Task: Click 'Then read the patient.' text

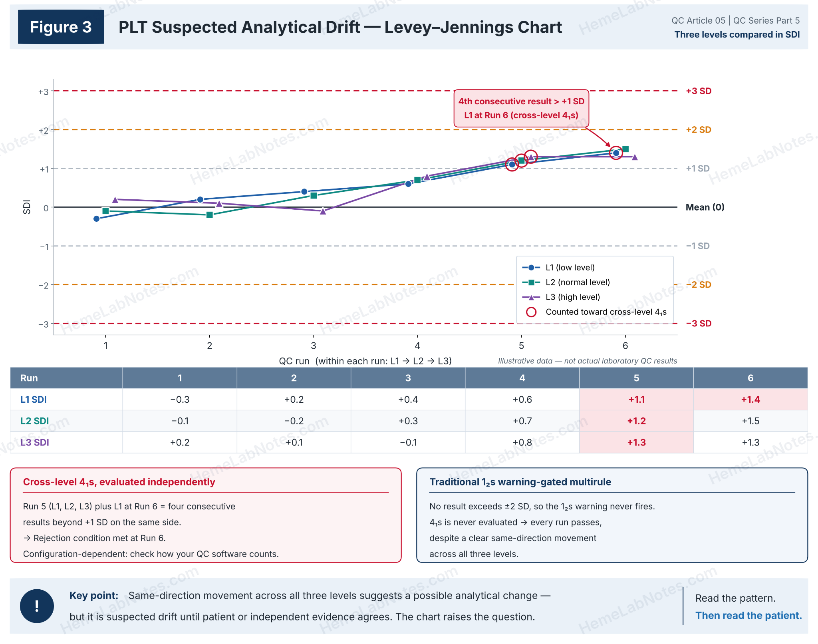Action: [x=749, y=616]
